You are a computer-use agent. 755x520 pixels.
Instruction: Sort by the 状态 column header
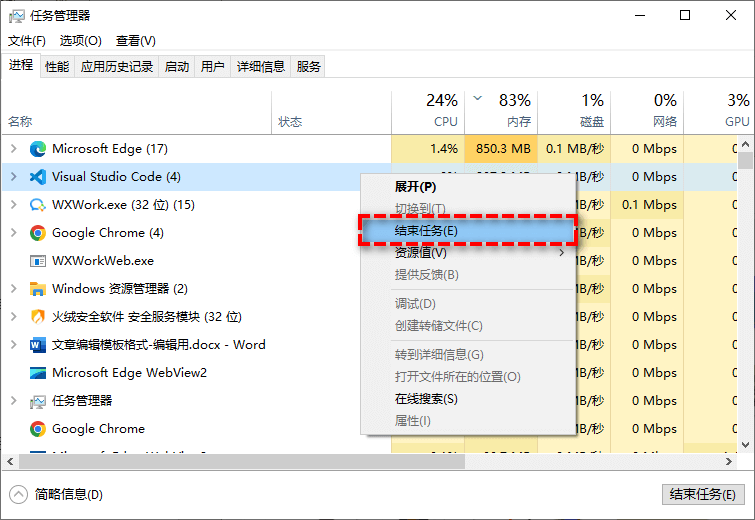331,112
